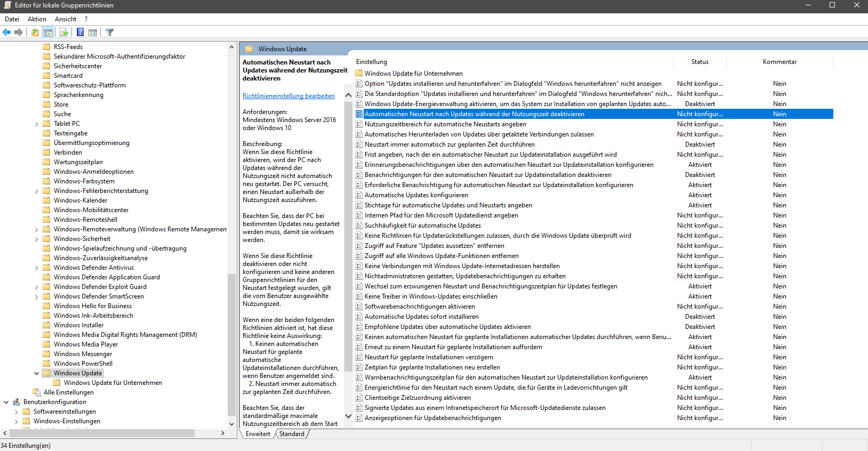Click the policy icon beside 'Automatische Updates konfigurieren'
Screen dimensions: 868x451
359,195
